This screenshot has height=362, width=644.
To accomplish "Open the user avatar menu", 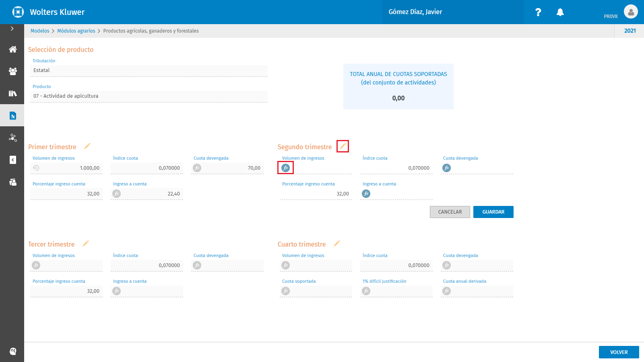I will [631, 12].
